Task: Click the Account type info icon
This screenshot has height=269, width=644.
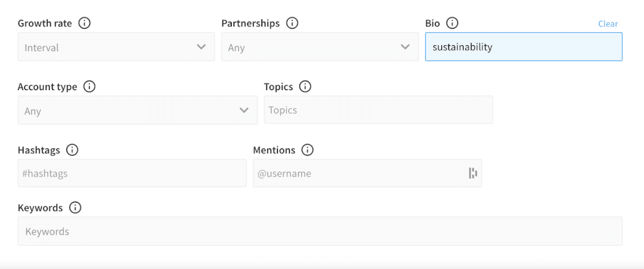Action: pos(90,86)
